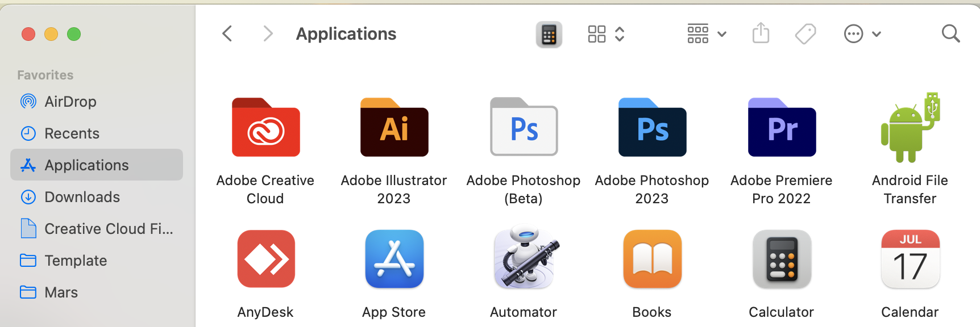Click the 'Calculator' name label

[782, 312]
